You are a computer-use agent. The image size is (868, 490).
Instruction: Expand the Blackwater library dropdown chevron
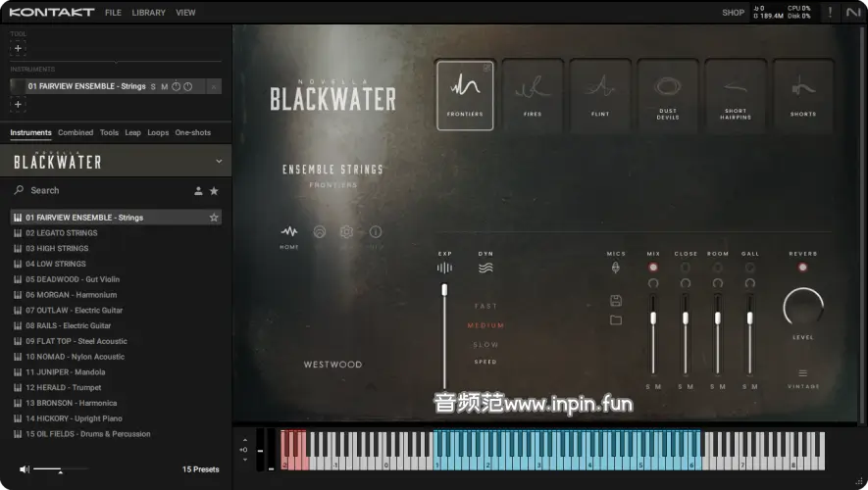219,161
